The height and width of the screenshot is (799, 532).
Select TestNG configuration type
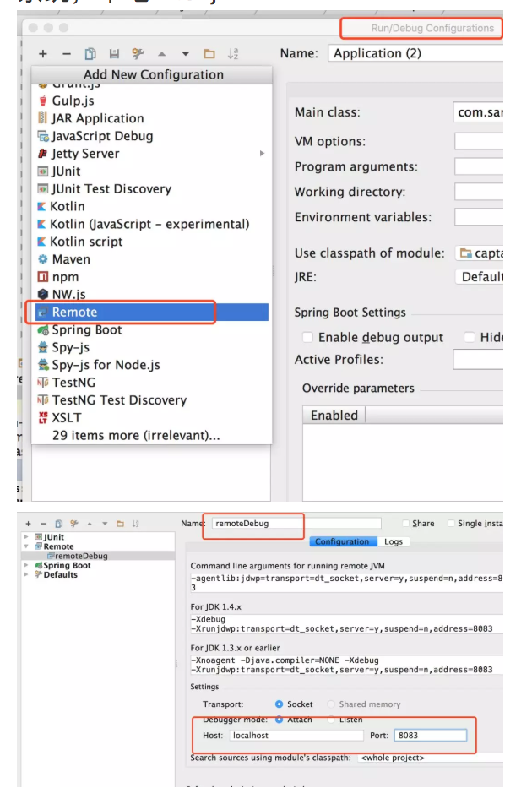152,383
